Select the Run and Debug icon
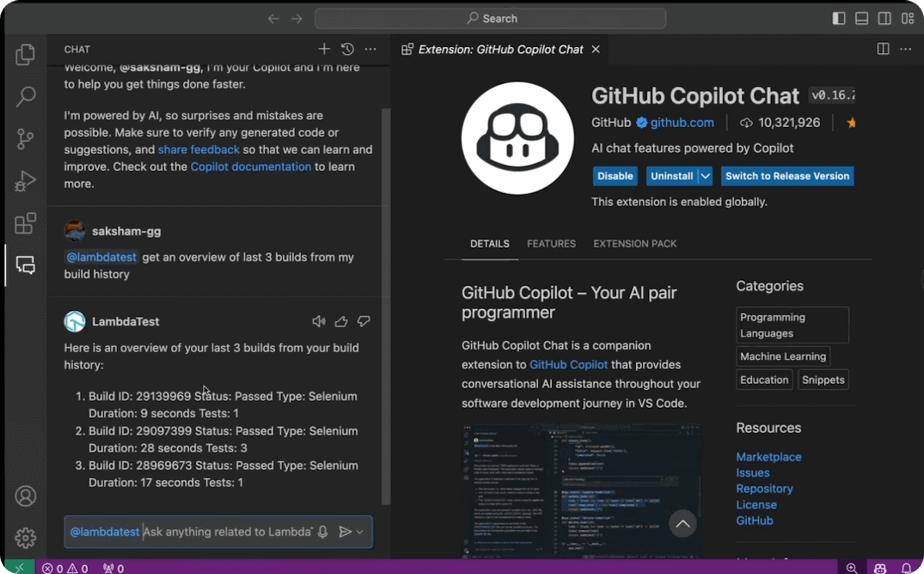The width and height of the screenshot is (924, 574). click(x=25, y=182)
